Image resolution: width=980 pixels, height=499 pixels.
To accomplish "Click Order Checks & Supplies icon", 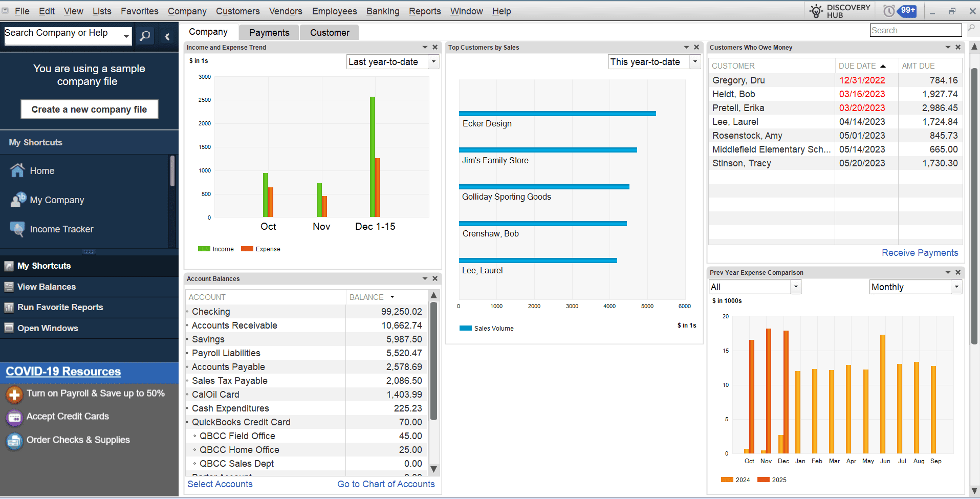I will (14, 441).
